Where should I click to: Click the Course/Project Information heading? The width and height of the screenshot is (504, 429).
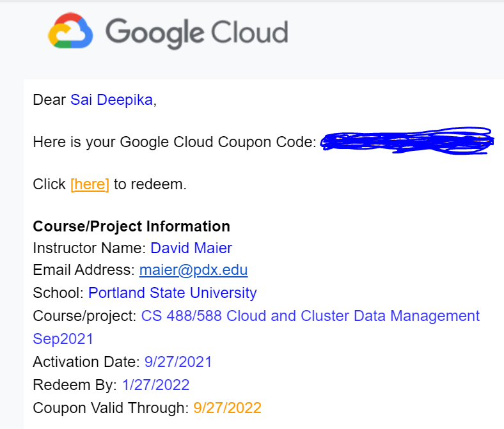click(x=132, y=226)
